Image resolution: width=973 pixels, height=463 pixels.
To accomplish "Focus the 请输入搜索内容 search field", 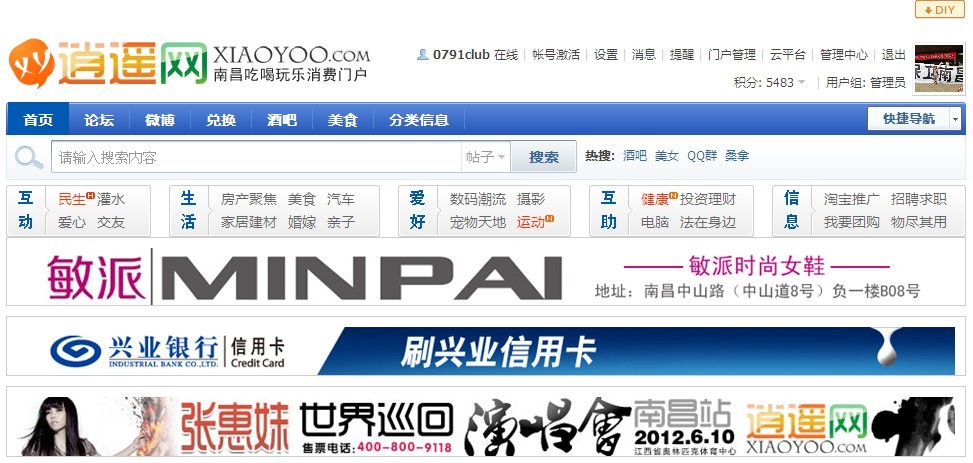I will (256, 157).
